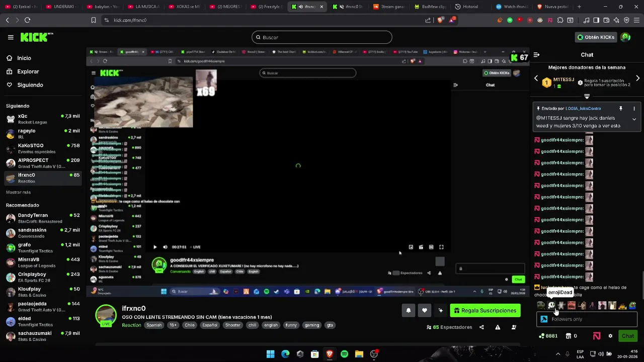Go to Inicio in sidebar
This screenshot has width=644, height=362.
[19, 58]
